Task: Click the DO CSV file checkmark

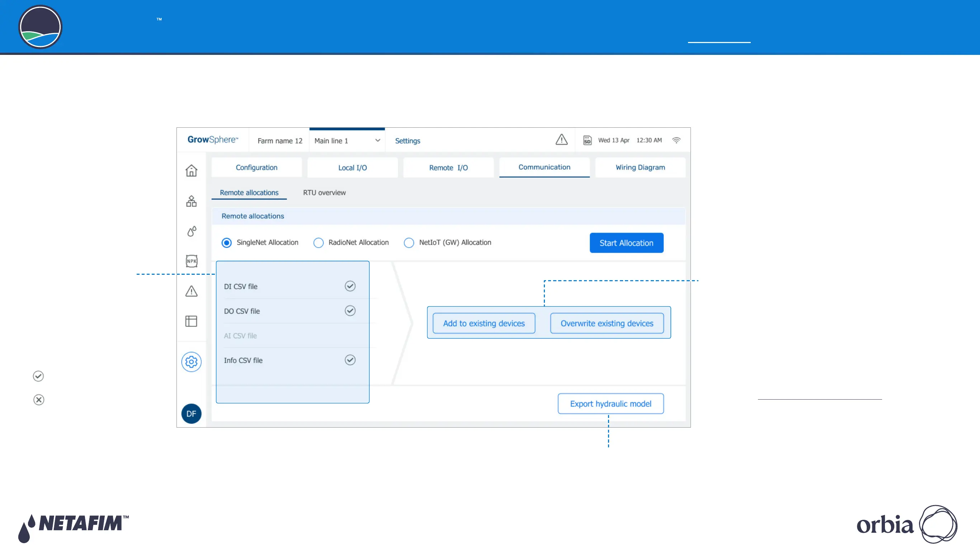Action: [x=350, y=311]
